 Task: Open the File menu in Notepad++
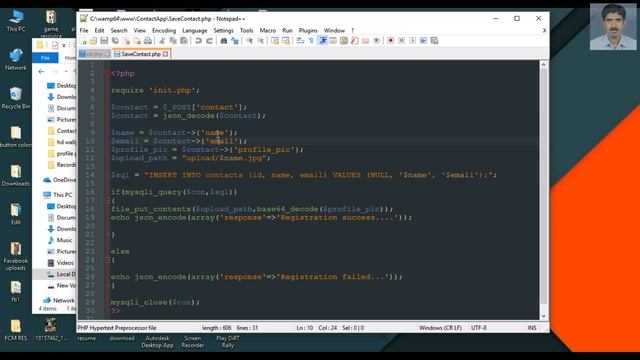pos(84,31)
